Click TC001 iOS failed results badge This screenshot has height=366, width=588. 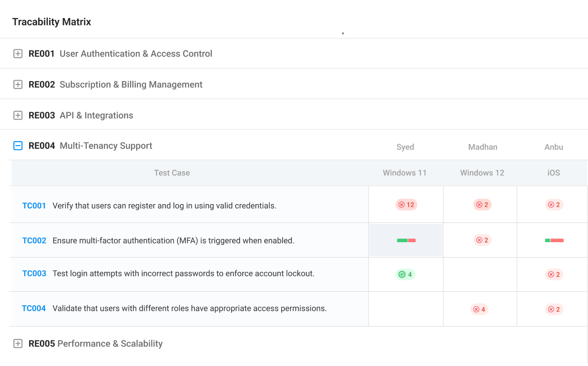coord(554,205)
